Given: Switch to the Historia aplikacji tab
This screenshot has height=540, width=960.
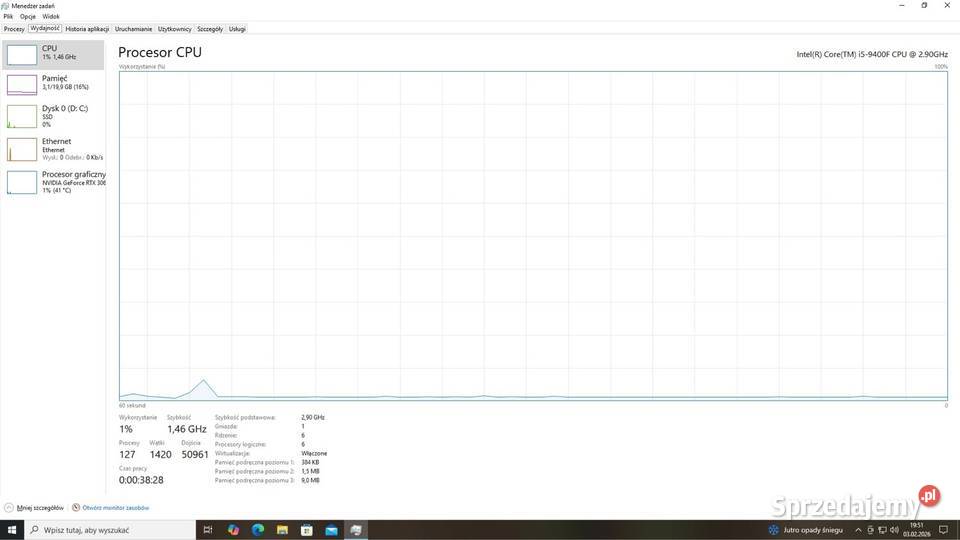Looking at the screenshot, I should [87, 29].
